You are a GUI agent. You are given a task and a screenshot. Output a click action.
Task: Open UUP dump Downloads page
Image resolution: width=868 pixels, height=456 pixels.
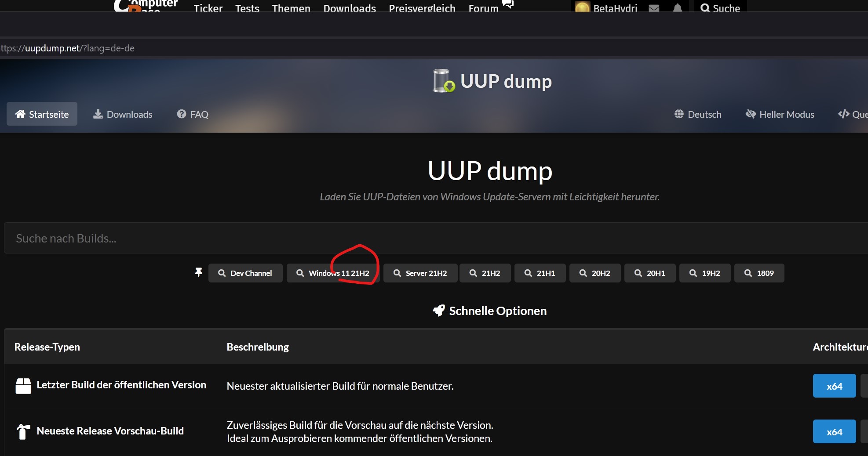[x=123, y=114]
